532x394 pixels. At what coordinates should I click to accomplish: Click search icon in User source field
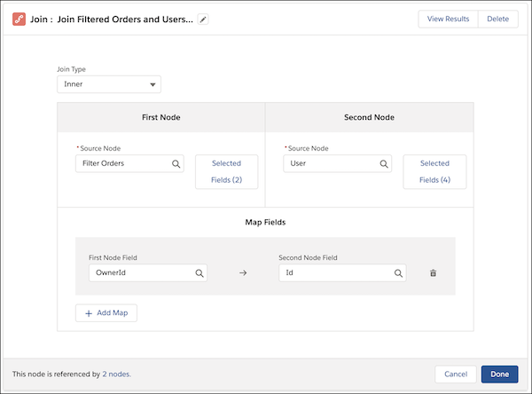384,163
